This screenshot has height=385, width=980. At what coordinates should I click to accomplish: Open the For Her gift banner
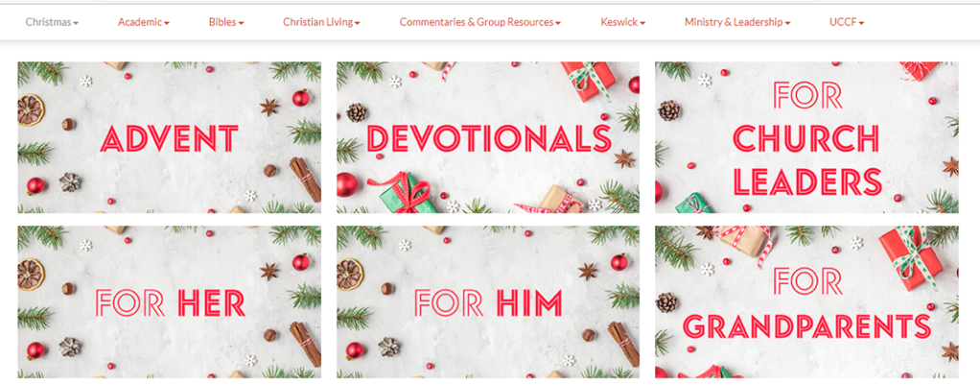(x=170, y=301)
